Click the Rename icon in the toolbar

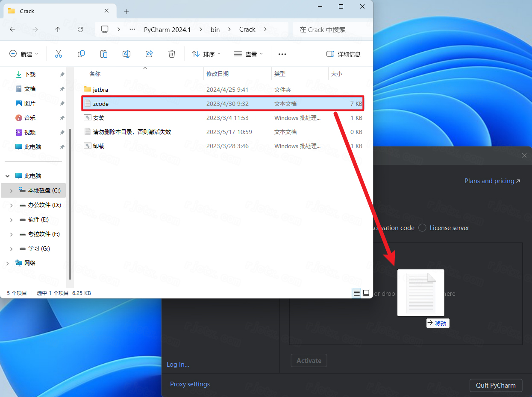pos(126,54)
